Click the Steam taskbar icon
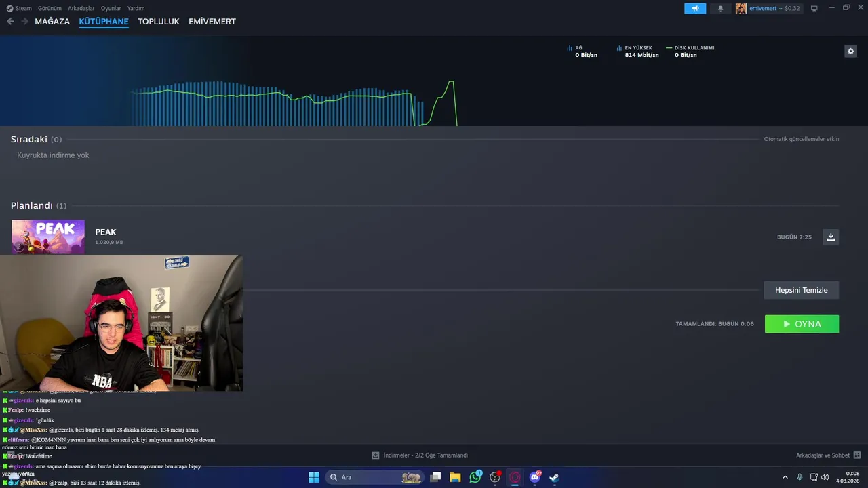Viewport: 868px width, 488px height. tap(554, 477)
